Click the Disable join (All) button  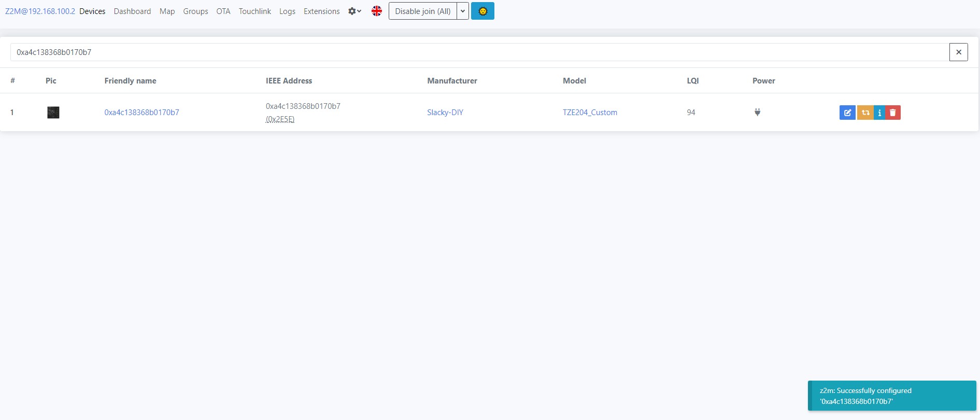423,11
